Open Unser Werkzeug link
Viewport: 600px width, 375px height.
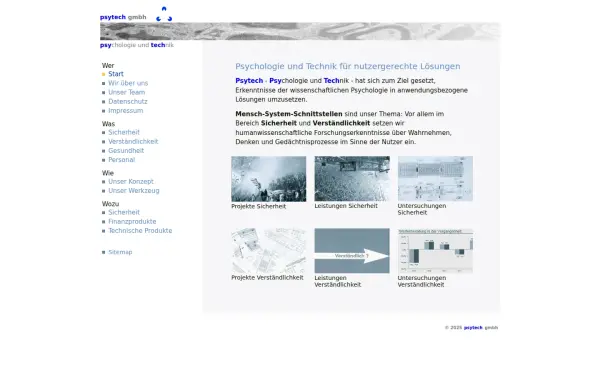point(134,191)
